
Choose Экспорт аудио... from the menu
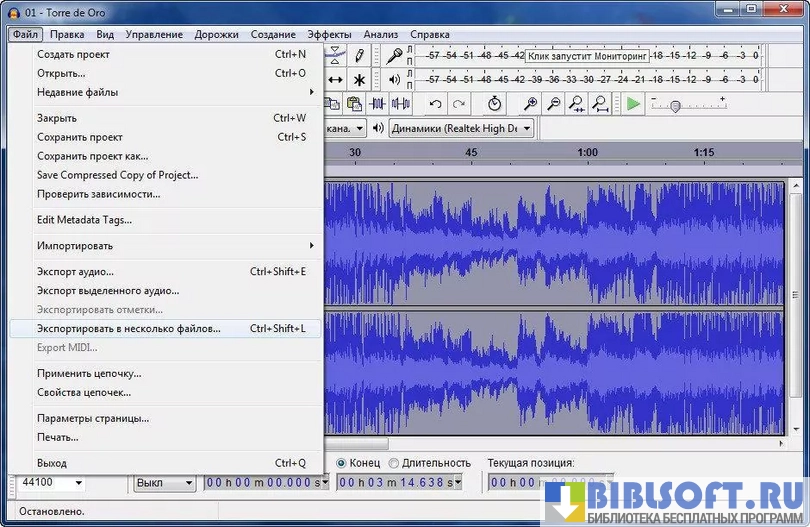[76, 271]
